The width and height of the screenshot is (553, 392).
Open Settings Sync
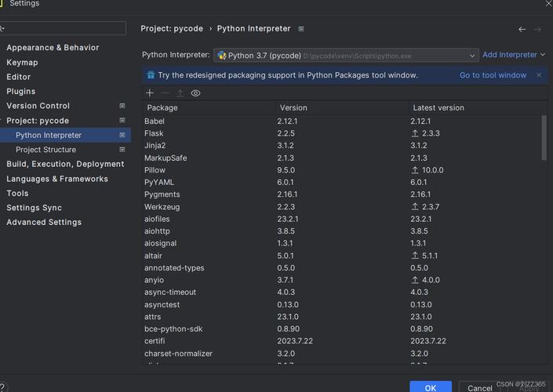(x=35, y=208)
